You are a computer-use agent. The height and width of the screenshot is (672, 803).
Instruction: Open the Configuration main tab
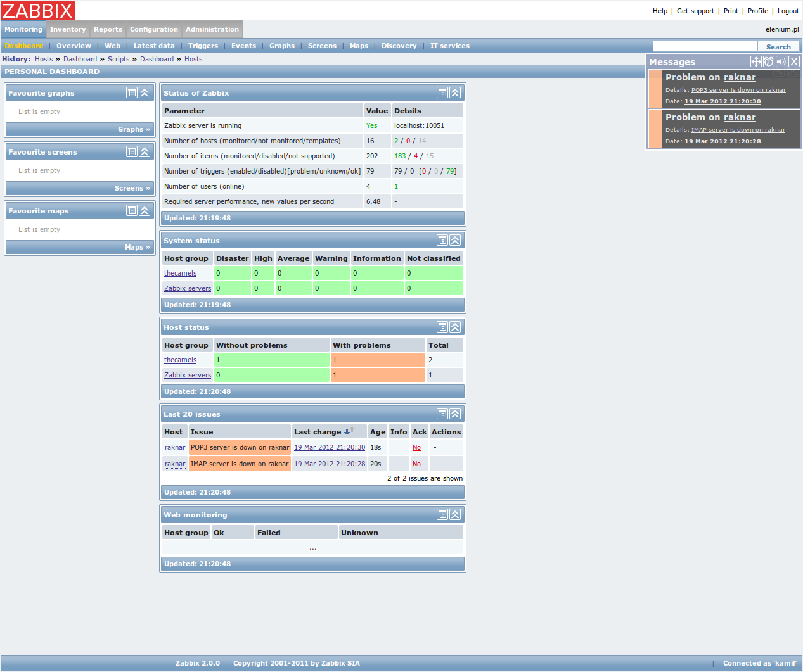click(x=154, y=29)
